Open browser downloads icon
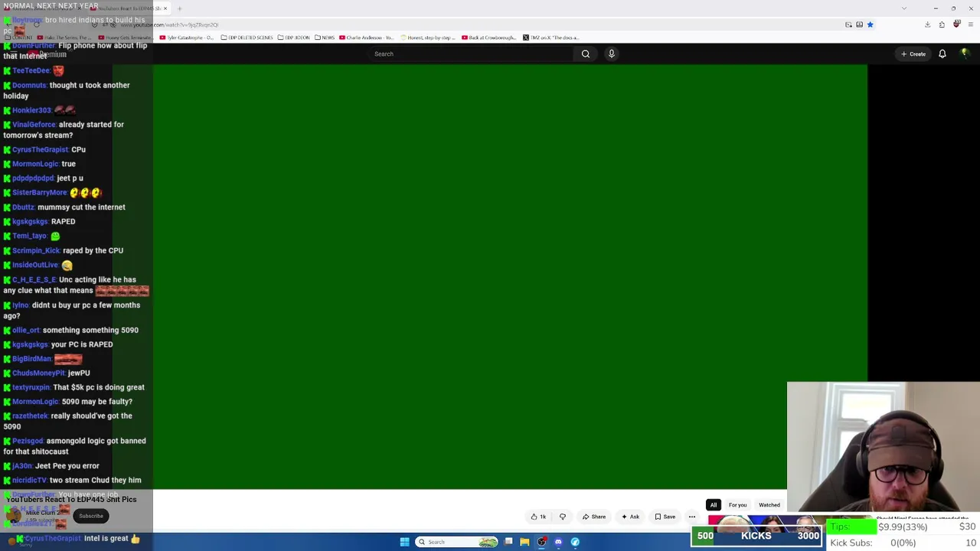 tap(927, 24)
